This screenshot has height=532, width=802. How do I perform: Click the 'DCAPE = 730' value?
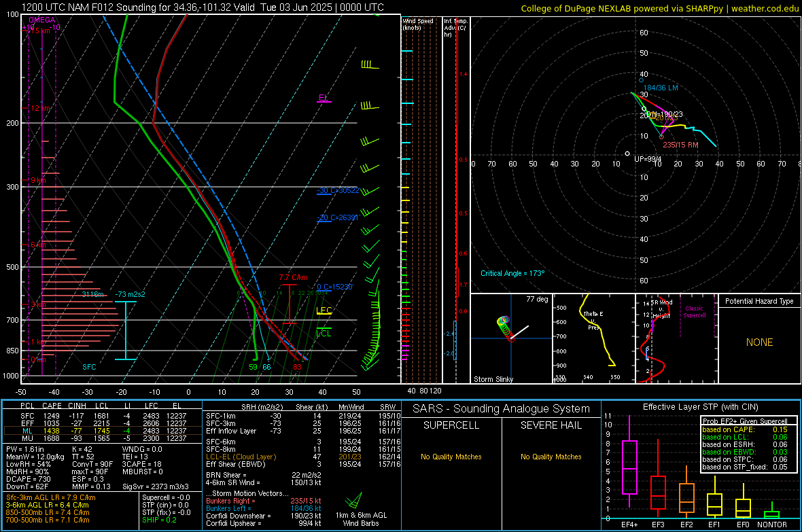click(28, 479)
